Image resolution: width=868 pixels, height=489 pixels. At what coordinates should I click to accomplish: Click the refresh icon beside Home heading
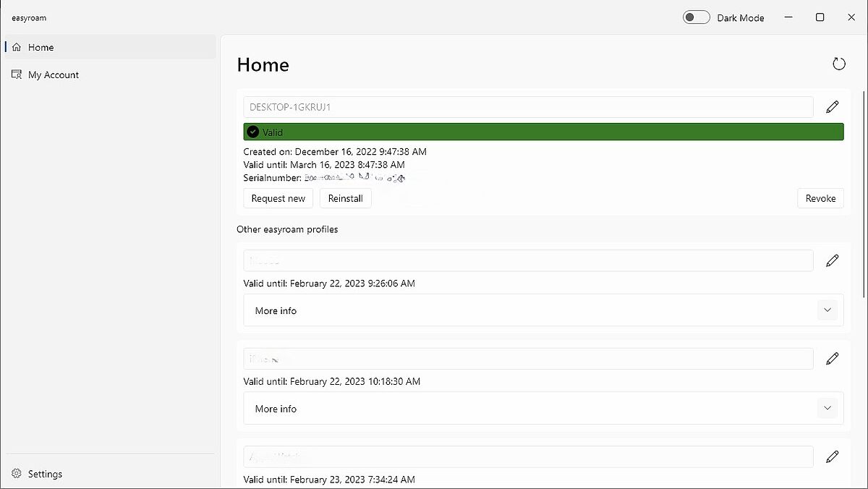pyautogui.click(x=838, y=64)
